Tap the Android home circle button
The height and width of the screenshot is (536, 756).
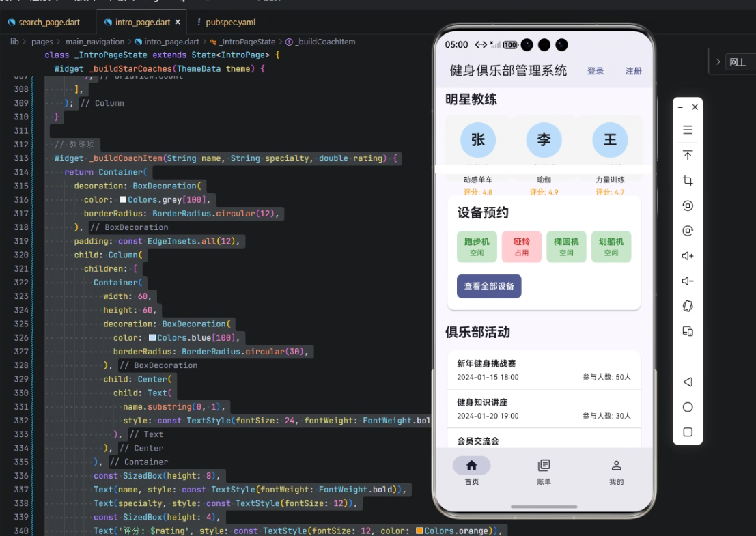pyautogui.click(x=688, y=406)
